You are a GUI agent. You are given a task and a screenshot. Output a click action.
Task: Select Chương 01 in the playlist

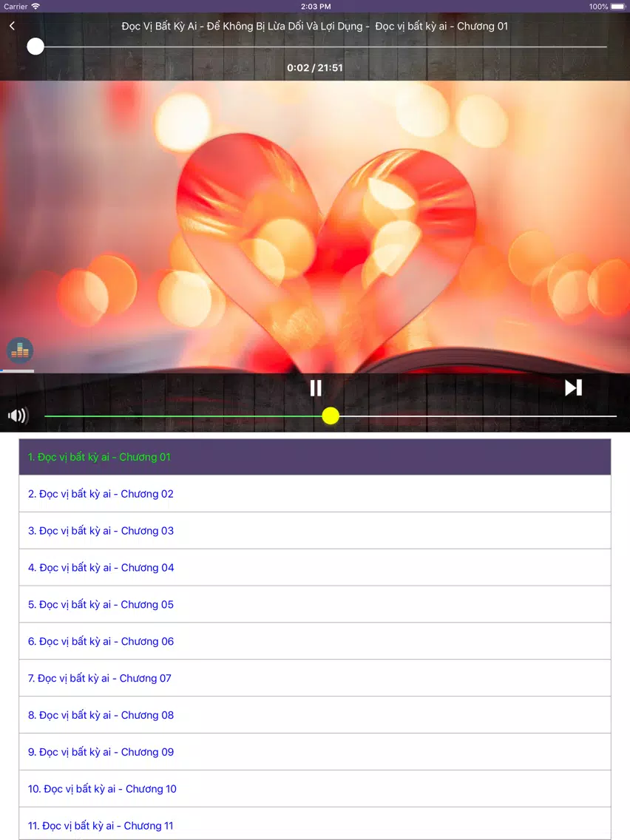pyautogui.click(x=315, y=457)
